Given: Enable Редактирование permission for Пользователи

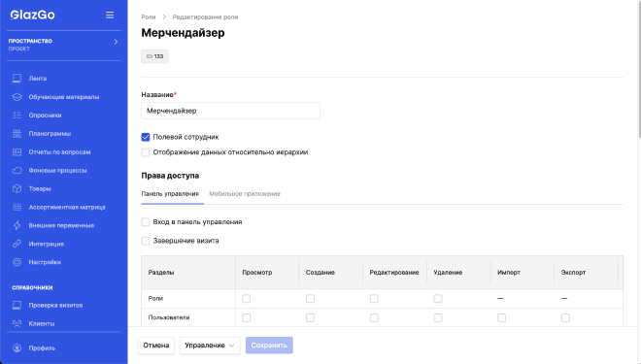Looking at the screenshot, I should point(374,317).
